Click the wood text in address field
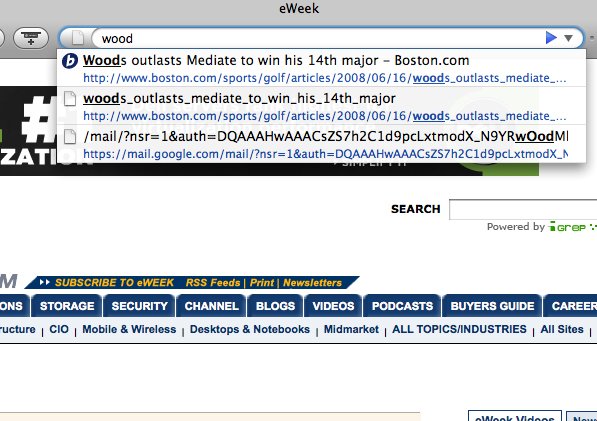 (117, 38)
